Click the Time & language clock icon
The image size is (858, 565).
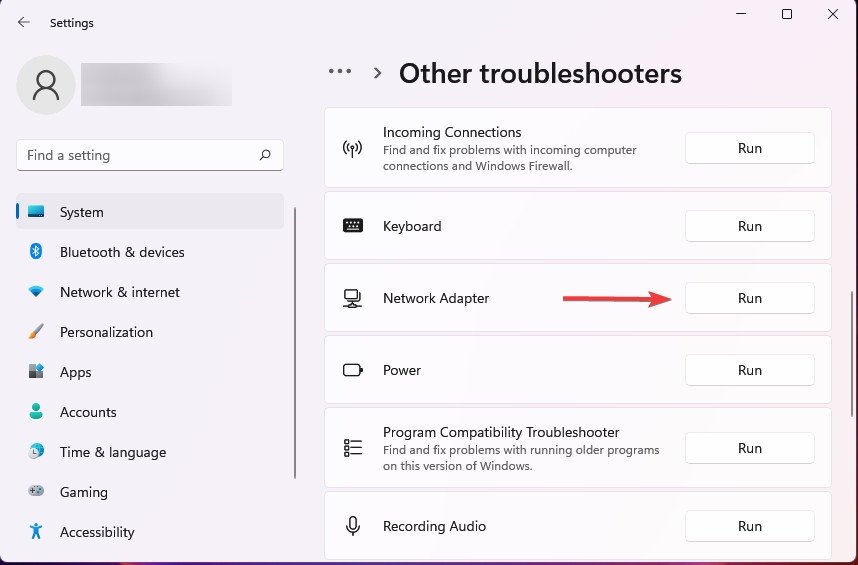coord(36,451)
